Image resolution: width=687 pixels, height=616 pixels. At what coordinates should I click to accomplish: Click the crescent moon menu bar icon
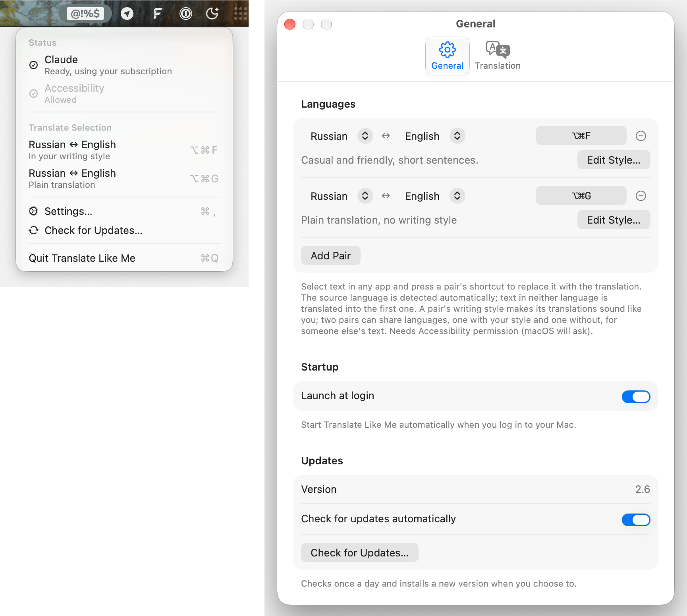pyautogui.click(x=212, y=14)
